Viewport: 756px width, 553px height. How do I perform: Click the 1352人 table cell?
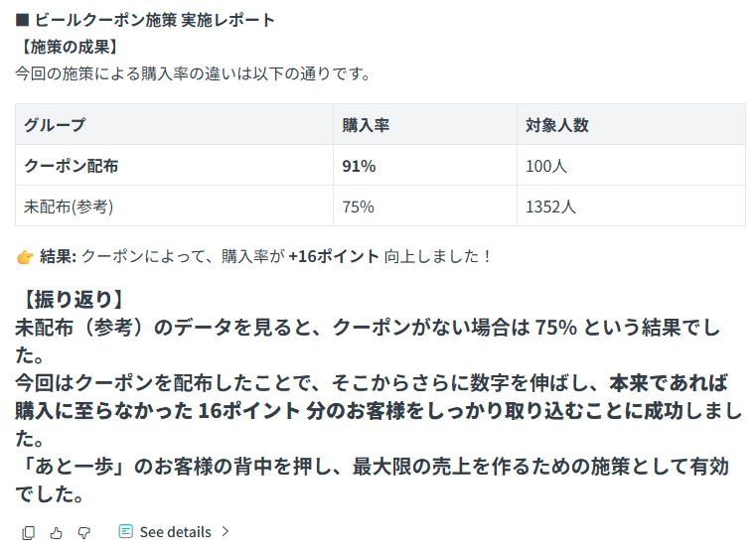pyautogui.click(x=550, y=207)
